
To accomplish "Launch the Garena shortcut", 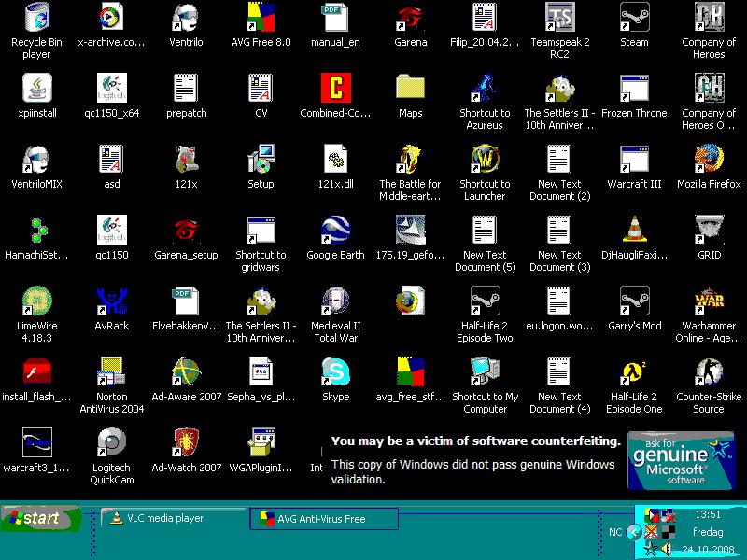I will 410,17.
